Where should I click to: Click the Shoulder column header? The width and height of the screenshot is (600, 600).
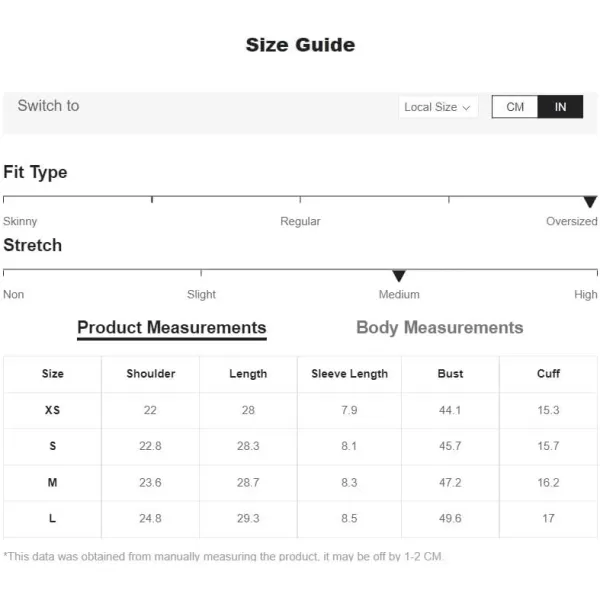150,373
